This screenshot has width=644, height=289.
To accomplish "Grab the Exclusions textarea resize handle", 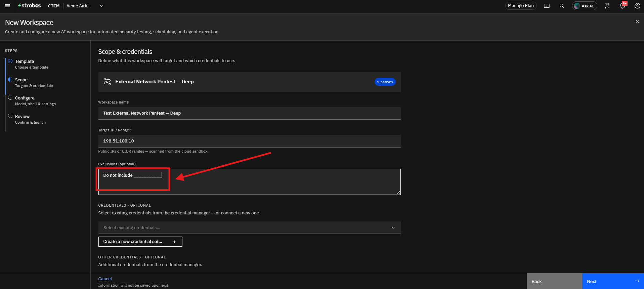I will (x=398, y=193).
